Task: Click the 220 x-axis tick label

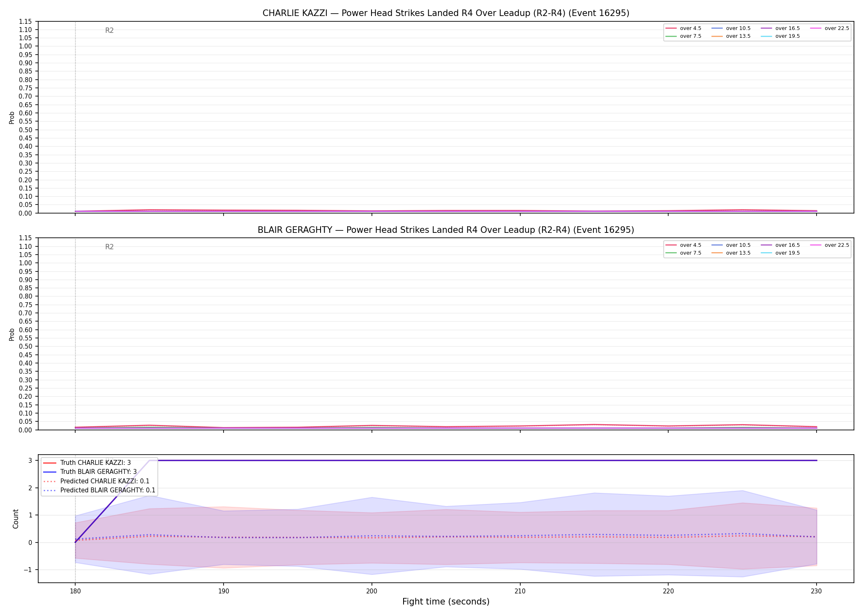Action: 668,591
